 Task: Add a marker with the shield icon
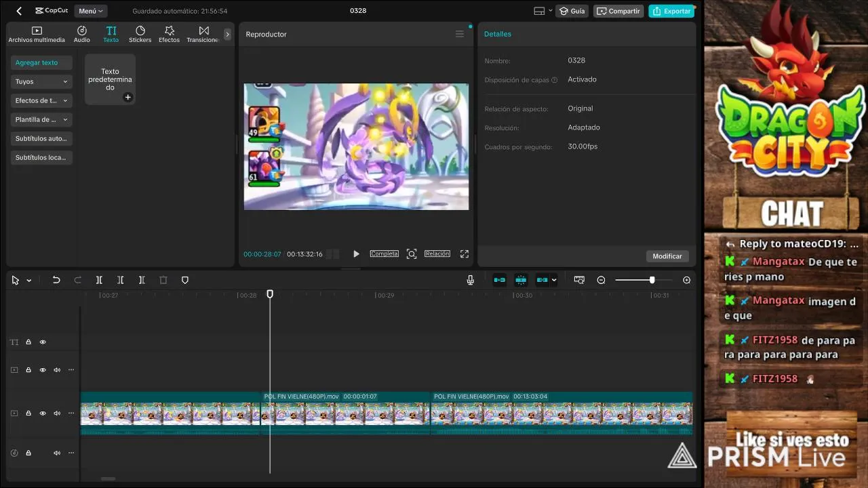(185, 280)
